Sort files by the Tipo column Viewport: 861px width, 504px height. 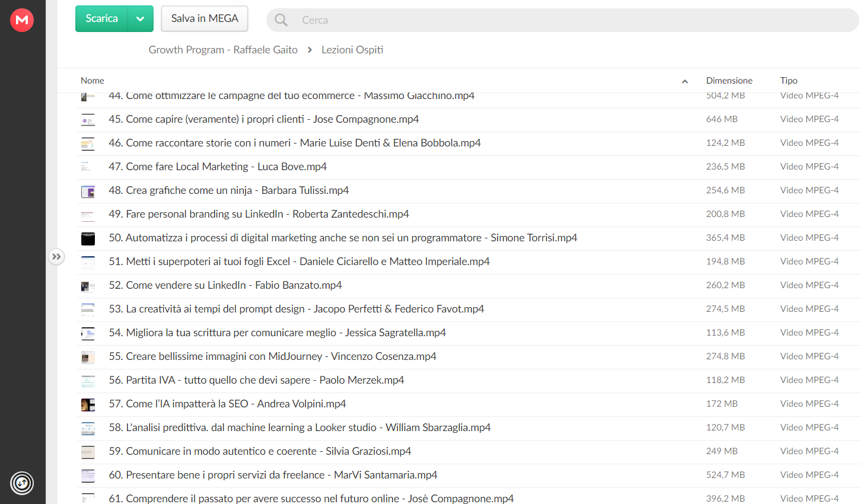click(789, 81)
